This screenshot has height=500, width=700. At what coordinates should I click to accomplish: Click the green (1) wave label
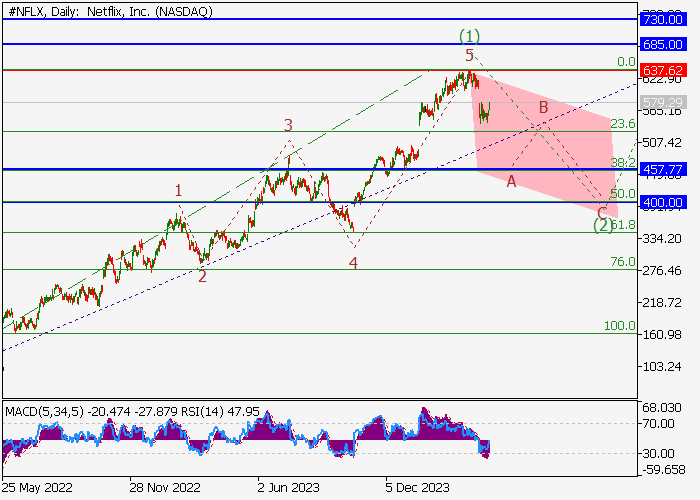(x=470, y=36)
